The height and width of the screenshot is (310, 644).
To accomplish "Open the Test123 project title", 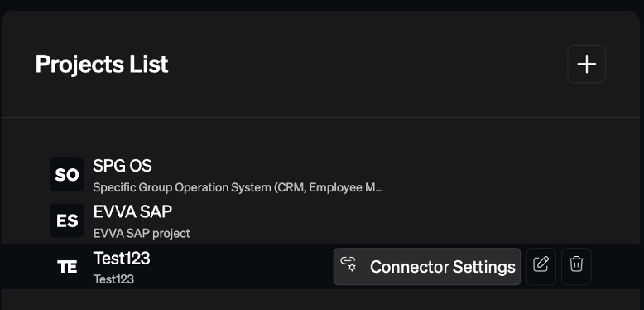I will 122,259.
